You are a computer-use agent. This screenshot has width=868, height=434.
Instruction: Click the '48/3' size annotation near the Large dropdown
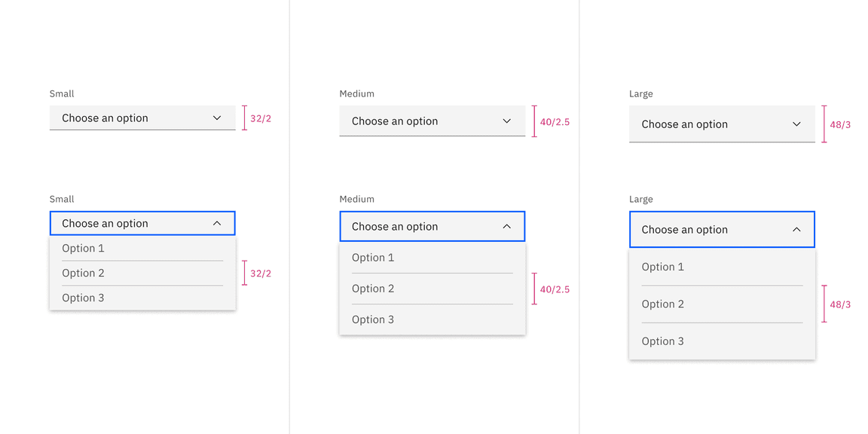click(839, 125)
